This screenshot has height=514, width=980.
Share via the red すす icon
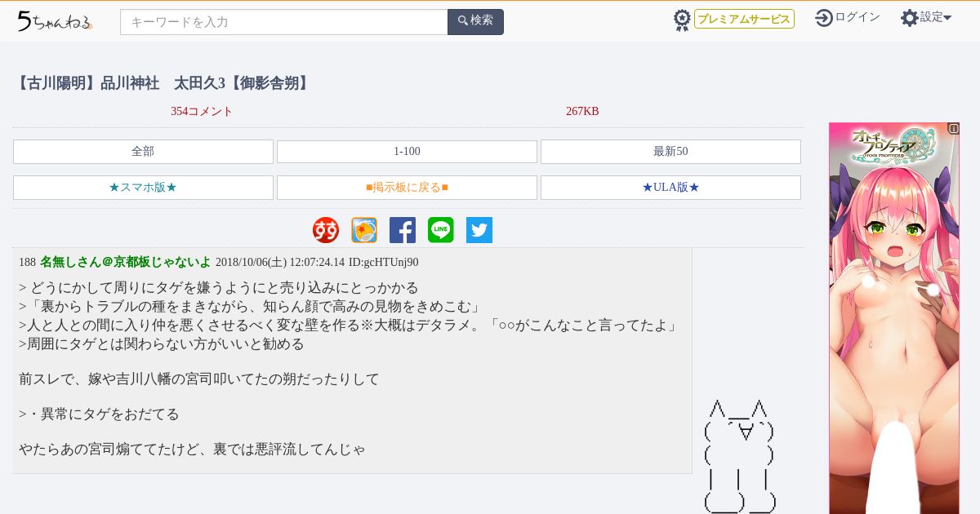[326, 230]
